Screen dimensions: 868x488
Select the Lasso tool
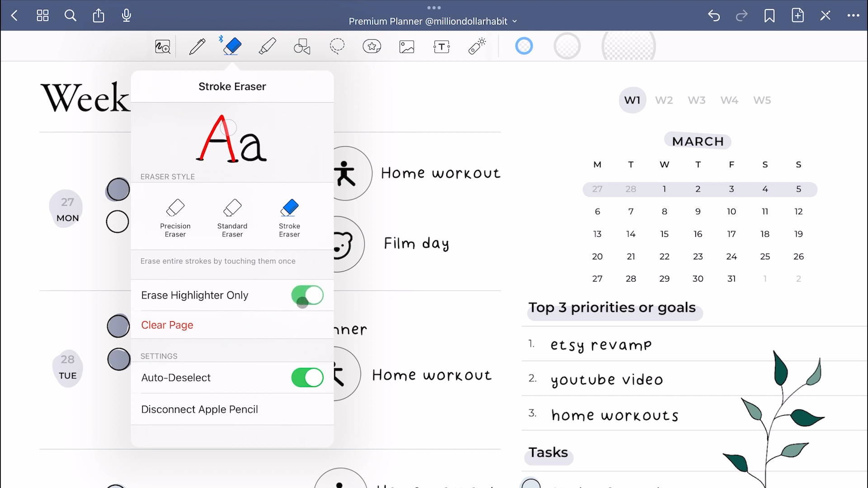pos(337,47)
